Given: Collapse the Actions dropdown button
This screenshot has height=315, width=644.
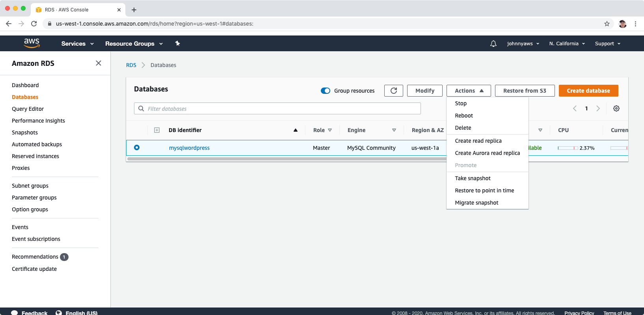Looking at the screenshot, I should click(469, 91).
